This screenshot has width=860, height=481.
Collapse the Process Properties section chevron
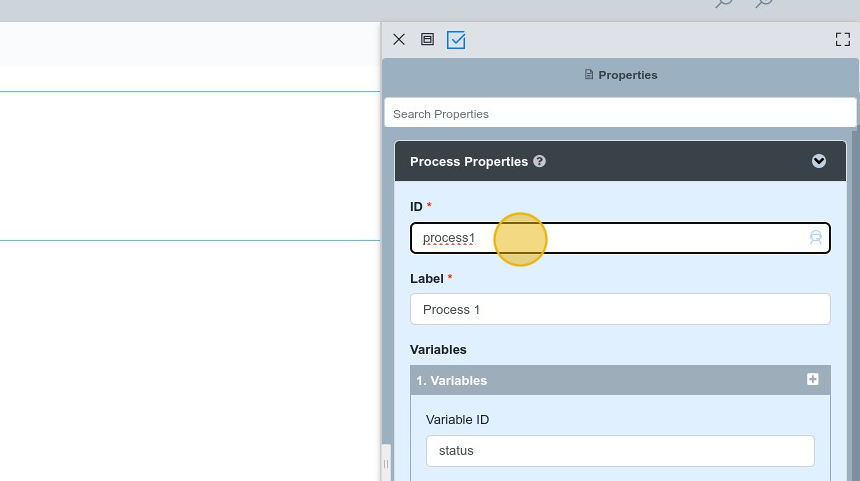pos(819,161)
